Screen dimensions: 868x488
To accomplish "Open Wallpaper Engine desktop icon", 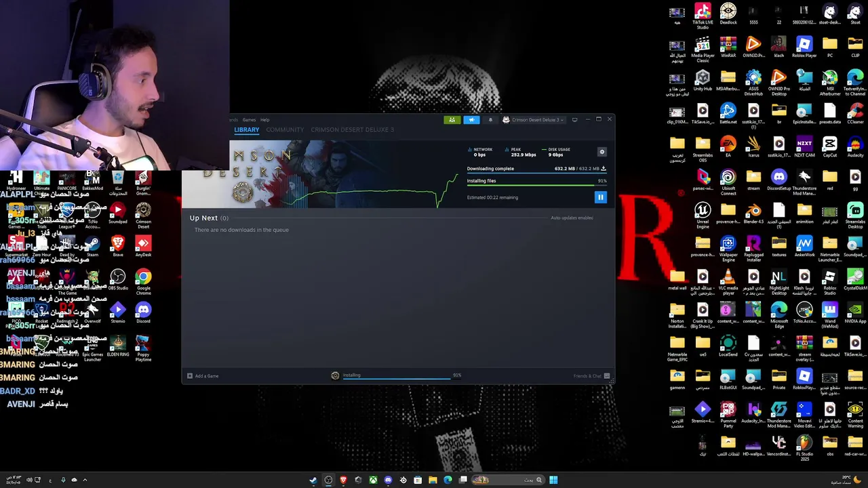I will (728, 249).
